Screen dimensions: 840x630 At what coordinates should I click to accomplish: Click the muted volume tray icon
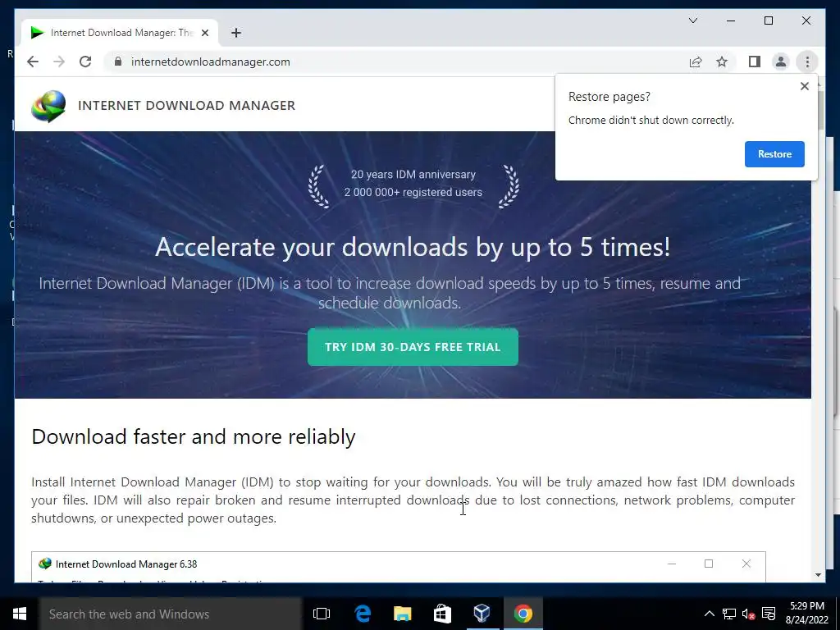point(748,614)
